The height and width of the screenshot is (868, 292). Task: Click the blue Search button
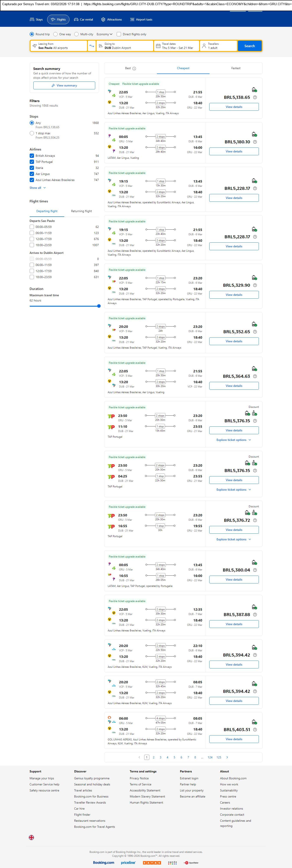coord(250,46)
